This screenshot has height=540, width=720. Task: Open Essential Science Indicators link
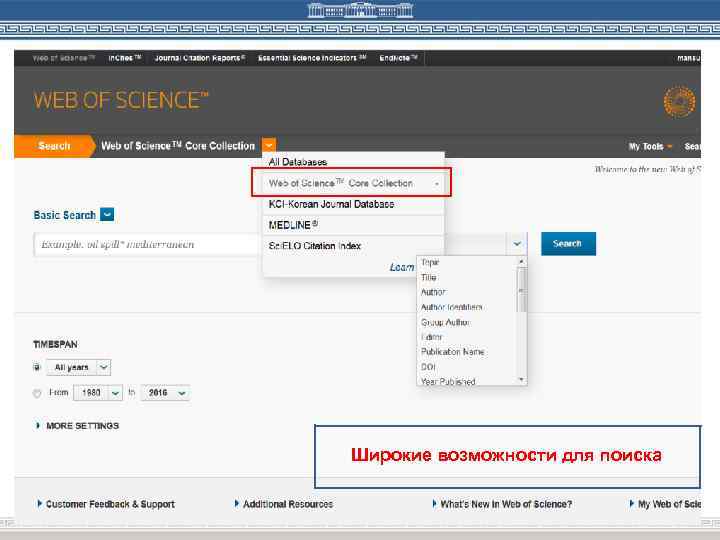coord(312,58)
